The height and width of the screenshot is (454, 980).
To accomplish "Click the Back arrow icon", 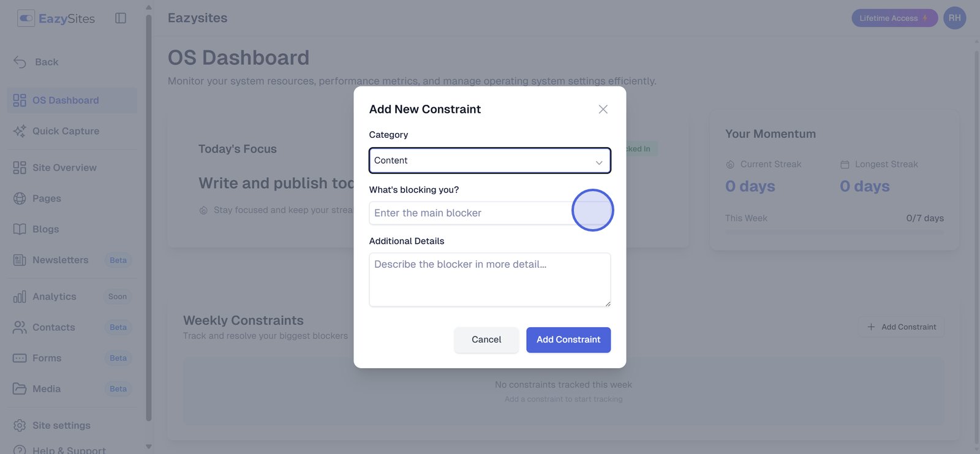I will (x=20, y=62).
